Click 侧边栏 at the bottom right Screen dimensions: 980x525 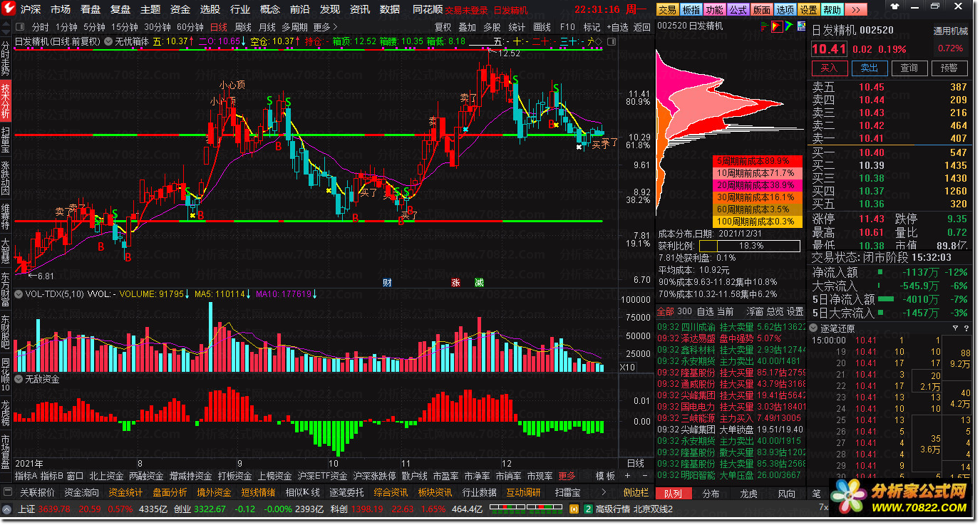[x=636, y=493]
